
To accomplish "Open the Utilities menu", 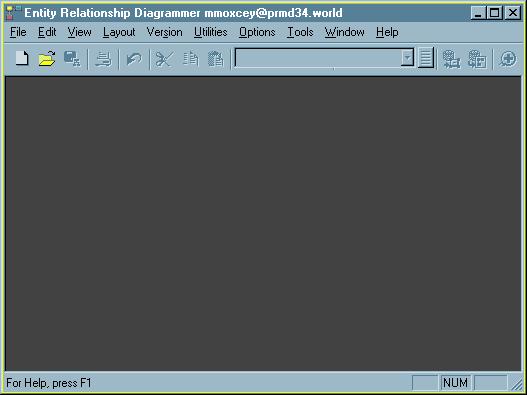I will coord(211,32).
